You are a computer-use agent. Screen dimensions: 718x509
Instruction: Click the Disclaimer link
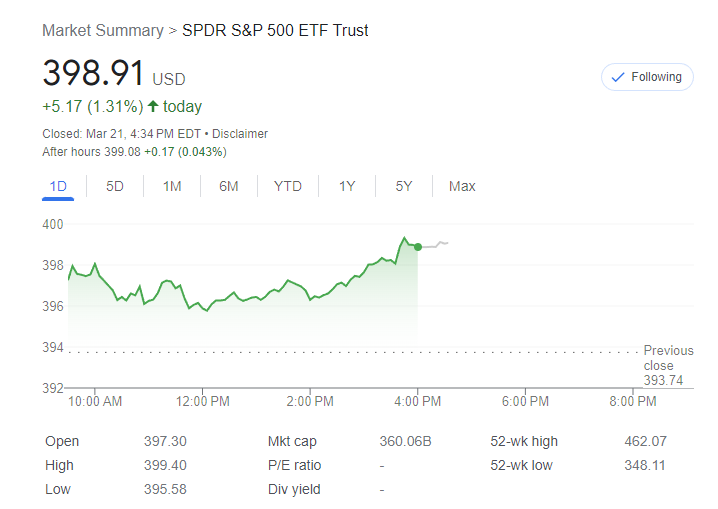240,134
